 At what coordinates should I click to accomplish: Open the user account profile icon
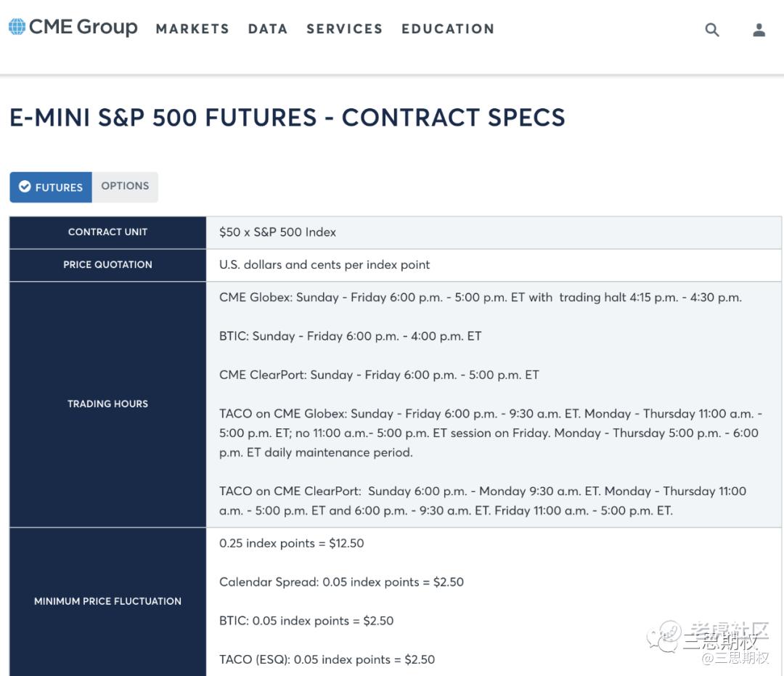click(759, 30)
